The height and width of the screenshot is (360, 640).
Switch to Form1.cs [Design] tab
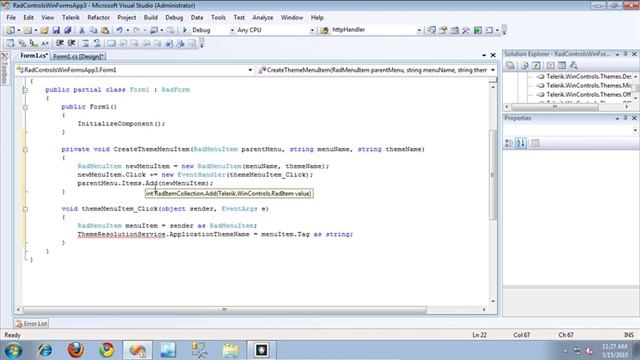click(78, 56)
